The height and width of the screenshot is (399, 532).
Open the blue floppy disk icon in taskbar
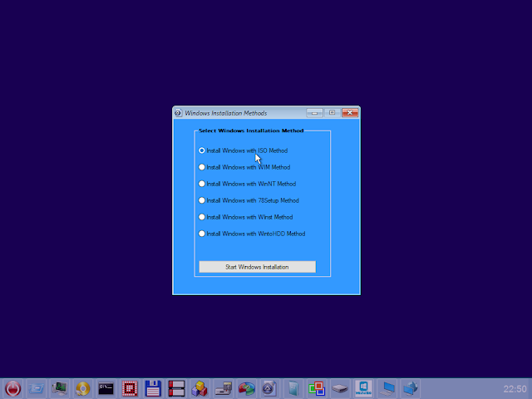pos(153,388)
